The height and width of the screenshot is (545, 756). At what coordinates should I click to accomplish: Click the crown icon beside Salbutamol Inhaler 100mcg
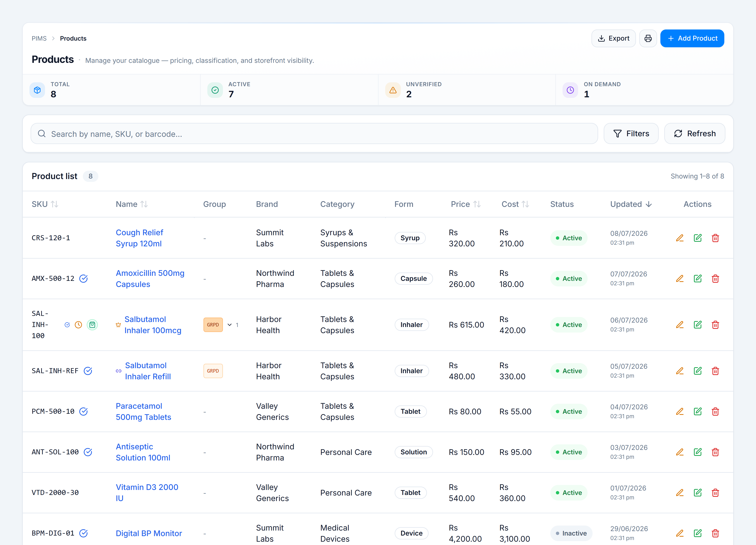point(118,325)
